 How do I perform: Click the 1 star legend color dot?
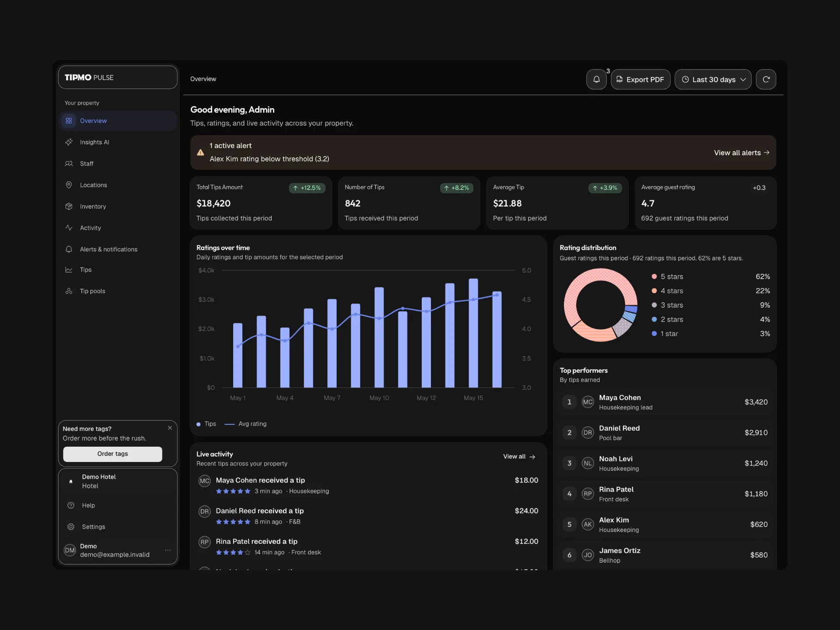[654, 334]
